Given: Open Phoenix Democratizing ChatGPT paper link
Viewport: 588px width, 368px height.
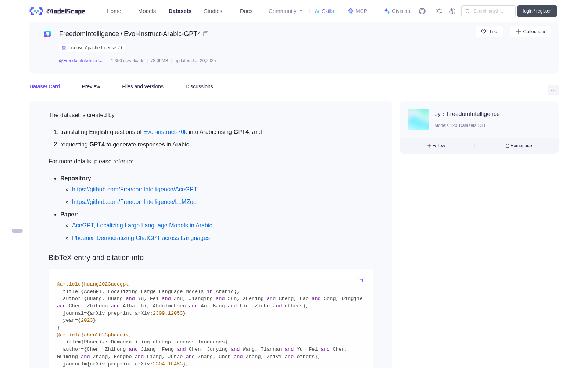Looking at the screenshot, I should tap(141, 238).
